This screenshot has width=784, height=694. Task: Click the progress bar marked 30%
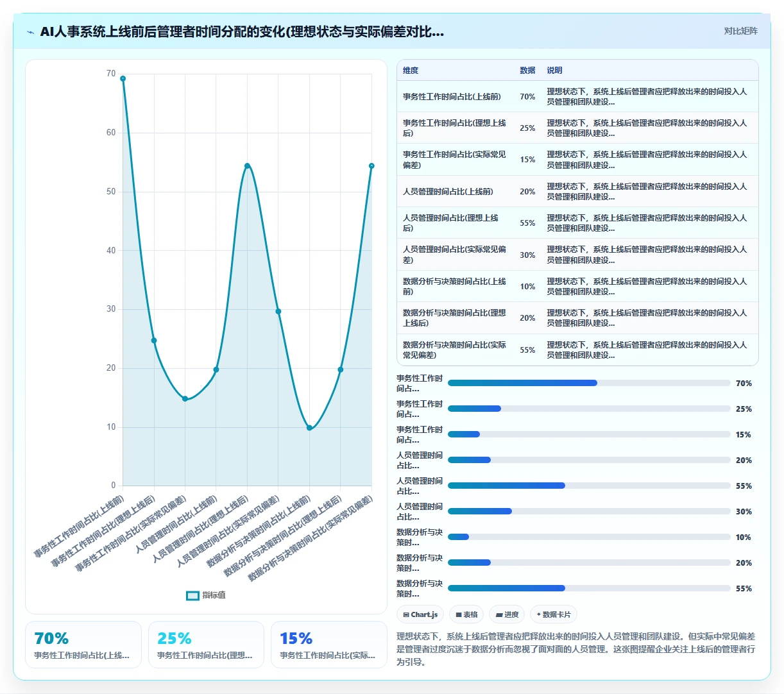click(x=589, y=511)
